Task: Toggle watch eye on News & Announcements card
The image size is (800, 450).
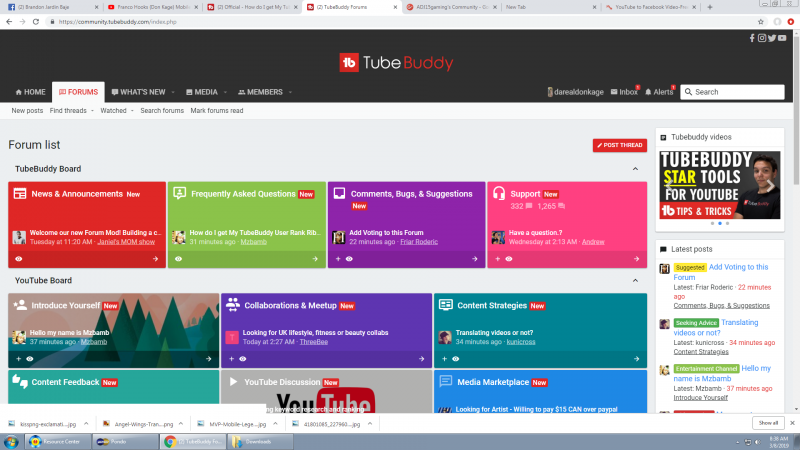Action: [x=19, y=258]
